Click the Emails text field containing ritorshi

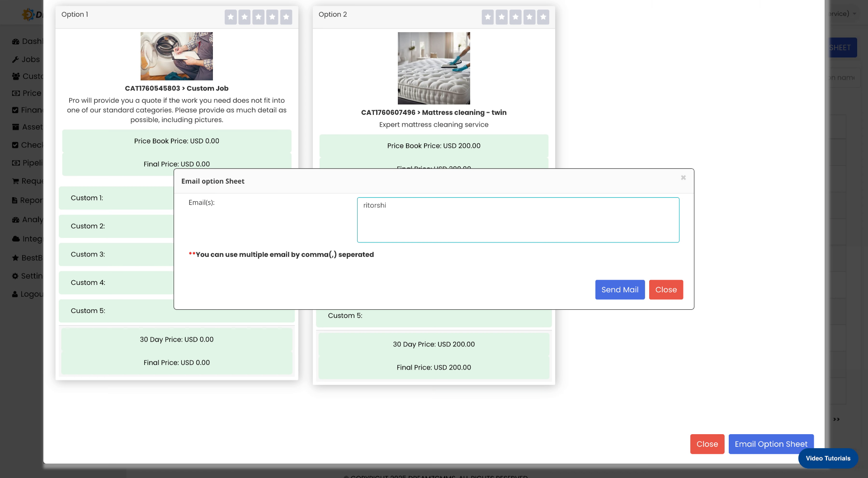pos(518,220)
